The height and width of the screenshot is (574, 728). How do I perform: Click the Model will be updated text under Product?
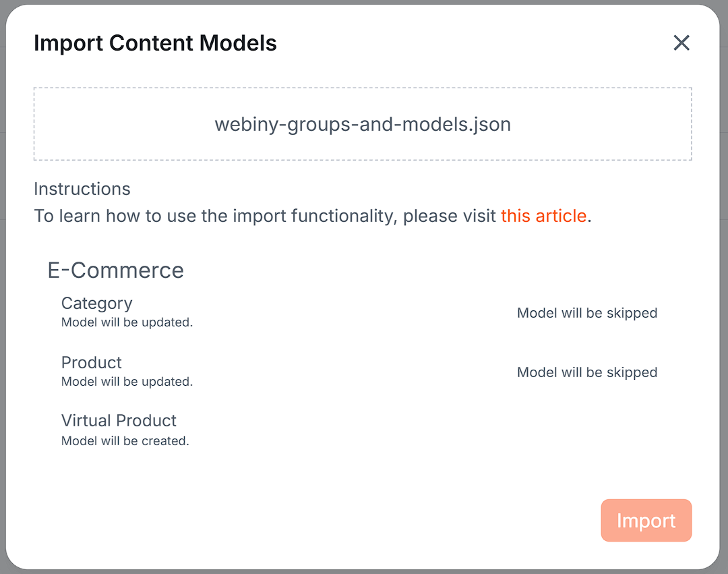pyautogui.click(x=127, y=382)
